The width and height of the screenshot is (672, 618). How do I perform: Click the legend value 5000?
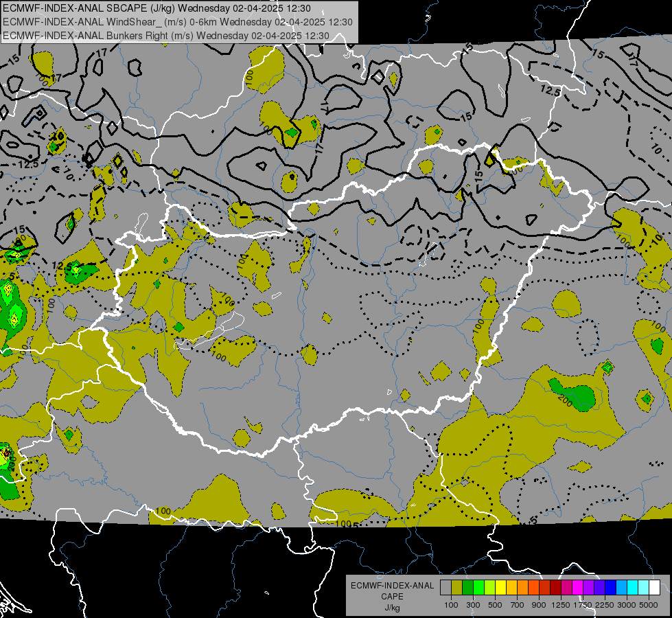tap(649, 605)
